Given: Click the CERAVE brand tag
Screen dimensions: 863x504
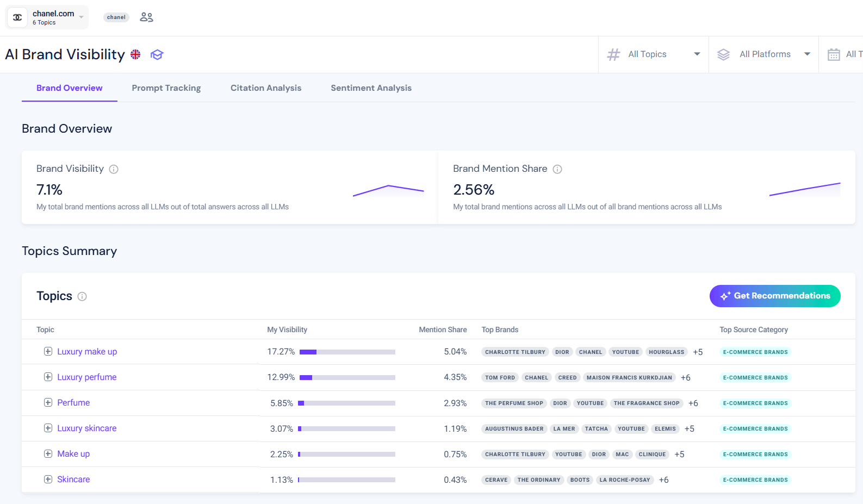Looking at the screenshot, I should [496, 480].
